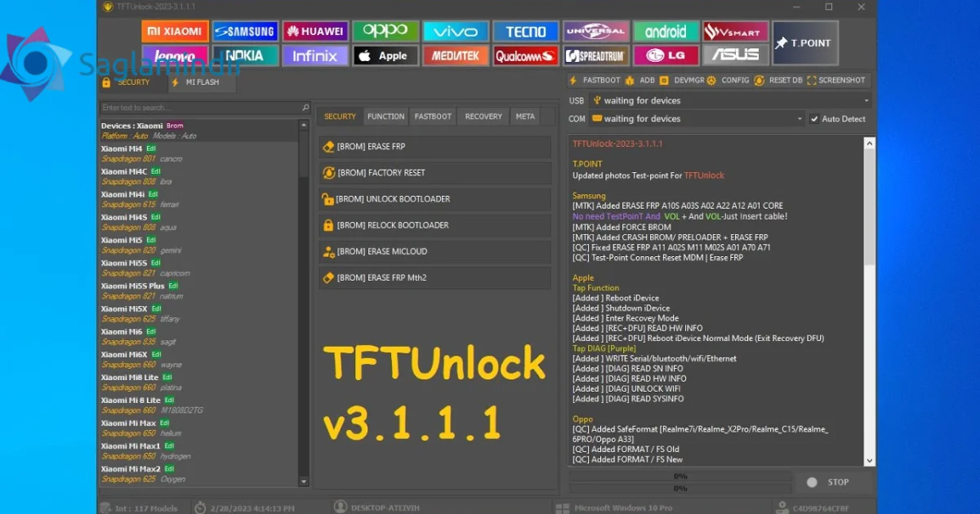Open the META tab
Screen dimensions: 980x514
[x=525, y=117]
